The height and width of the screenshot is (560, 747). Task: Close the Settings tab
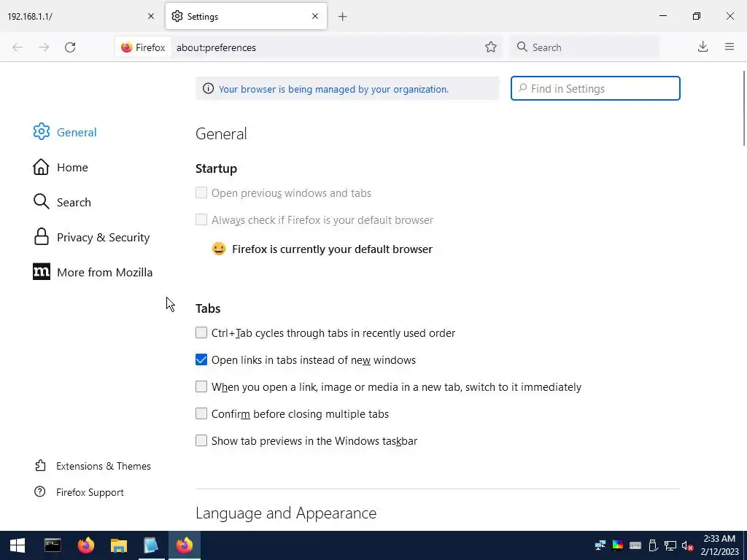click(315, 16)
